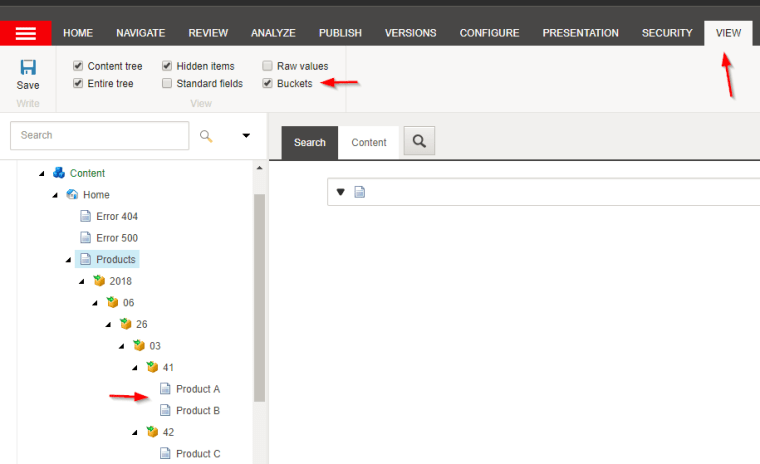Open the PUBLISH ribbon tab
The width and height of the screenshot is (760, 464).
[x=340, y=33]
